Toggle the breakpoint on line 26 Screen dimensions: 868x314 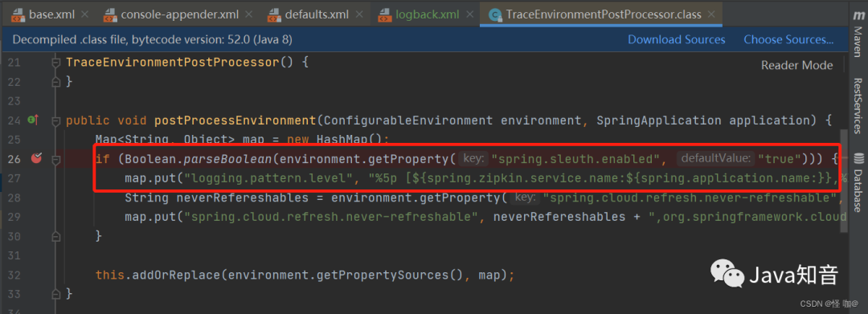tap(36, 159)
